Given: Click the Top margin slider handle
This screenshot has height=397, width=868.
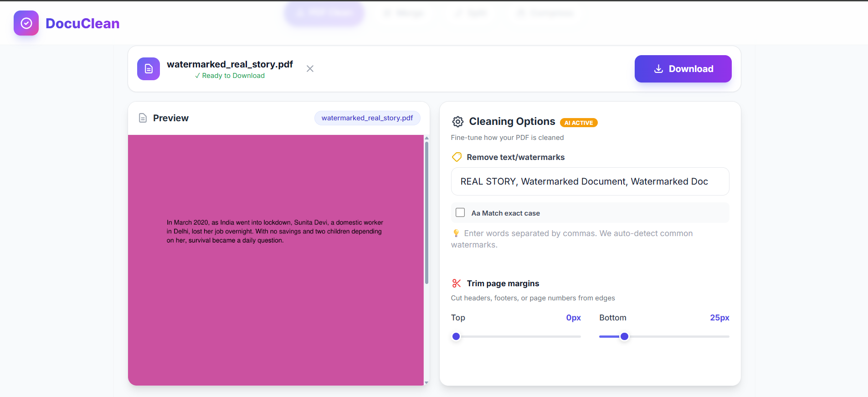Looking at the screenshot, I should [456, 336].
